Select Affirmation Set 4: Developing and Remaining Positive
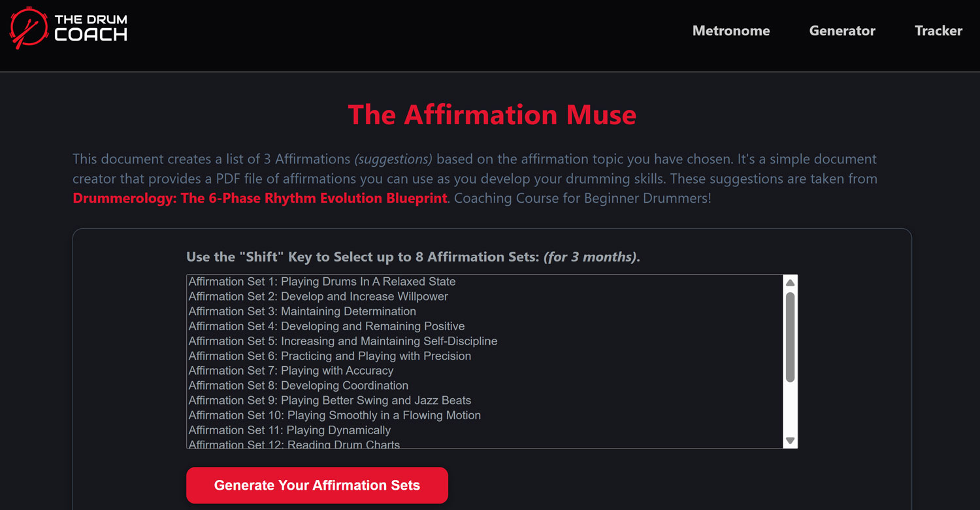Viewport: 980px width, 510px height. pos(326,326)
